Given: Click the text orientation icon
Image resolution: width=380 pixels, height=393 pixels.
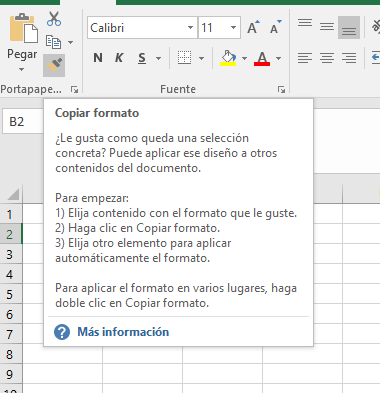Looking at the screenshot, I should 376,27.
